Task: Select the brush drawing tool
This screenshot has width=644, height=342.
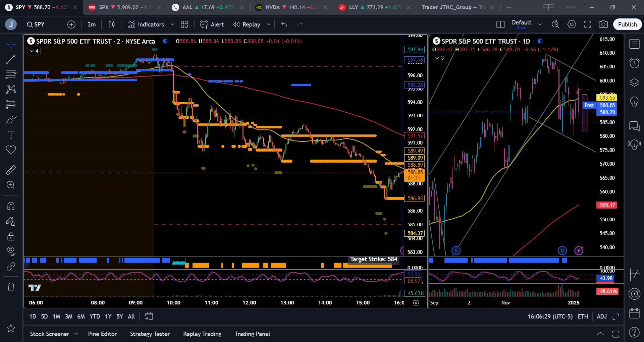Action: pyautogui.click(x=11, y=120)
